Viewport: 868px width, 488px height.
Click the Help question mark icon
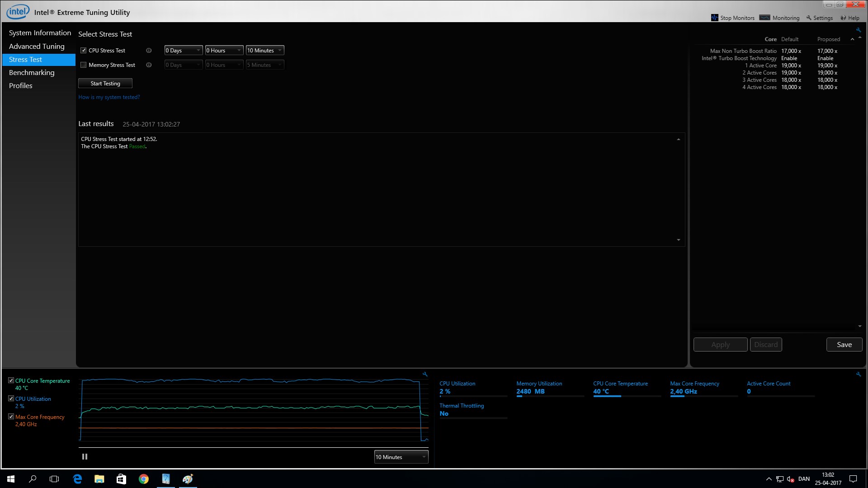(x=843, y=18)
